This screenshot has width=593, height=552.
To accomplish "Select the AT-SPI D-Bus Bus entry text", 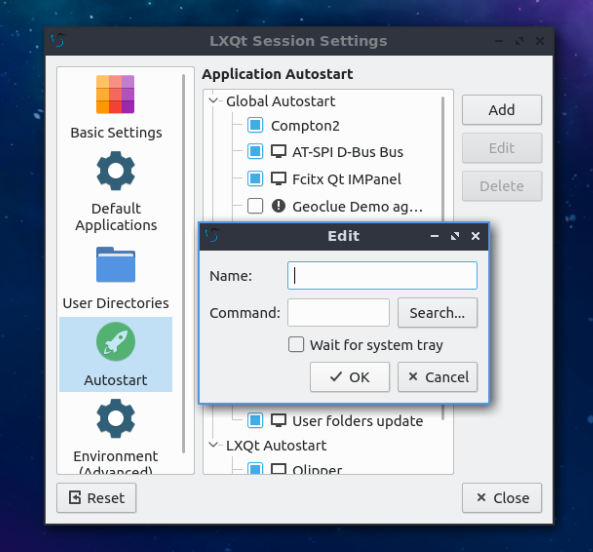I will (348, 152).
